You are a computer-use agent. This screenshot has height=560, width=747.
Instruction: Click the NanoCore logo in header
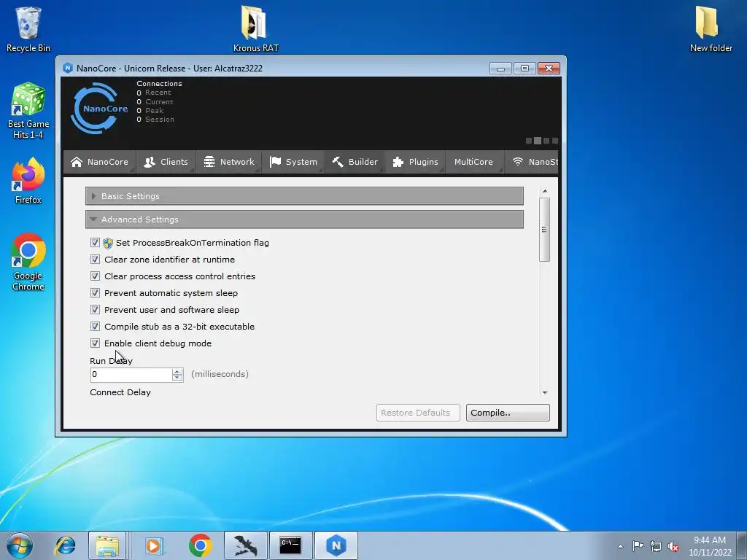[99, 109]
